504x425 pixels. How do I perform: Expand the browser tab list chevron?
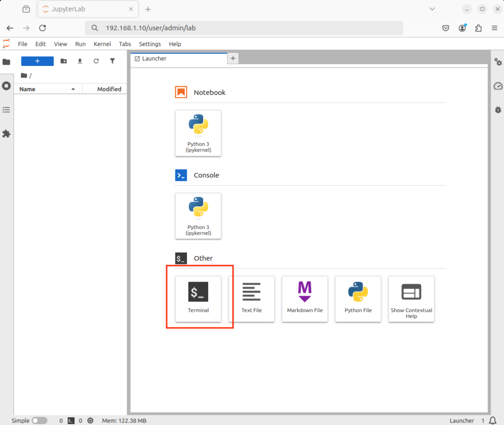(x=432, y=9)
